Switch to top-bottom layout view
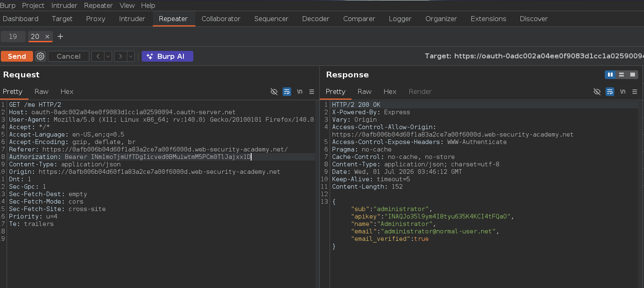Screen dimensions: 644x288 tap(621, 74)
